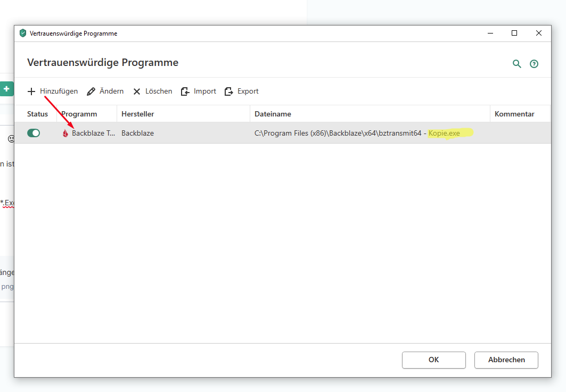Click the search magnifier icon
The width and height of the screenshot is (566, 392).
pos(516,64)
